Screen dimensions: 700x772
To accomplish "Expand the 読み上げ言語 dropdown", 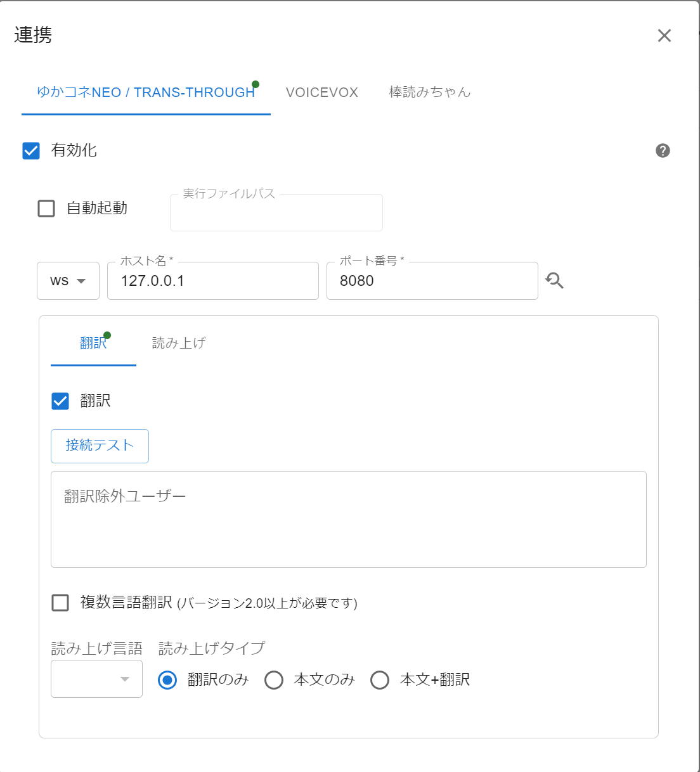I will [96, 679].
